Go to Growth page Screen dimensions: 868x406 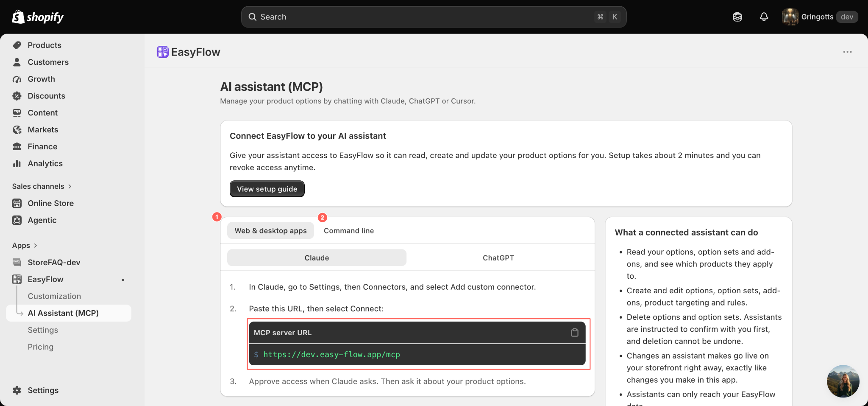(x=42, y=79)
